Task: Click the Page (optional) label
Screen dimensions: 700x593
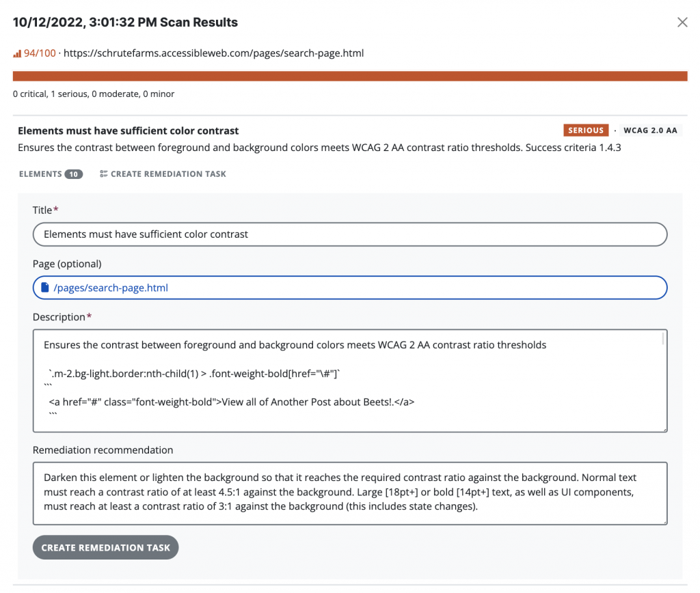Action: click(67, 264)
